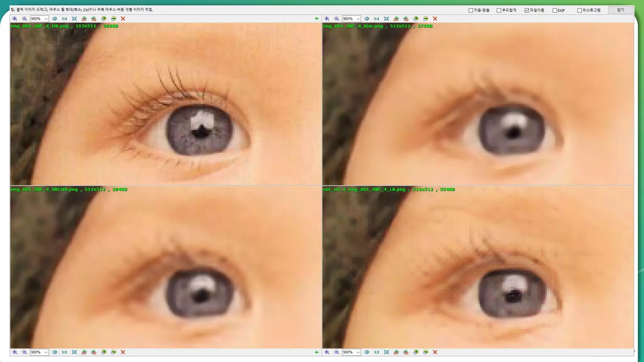Enable the 부드럽게 smoothing checkbox
Image resolution: width=644 pixels, height=362 pixels.
(x=499, y=10)
